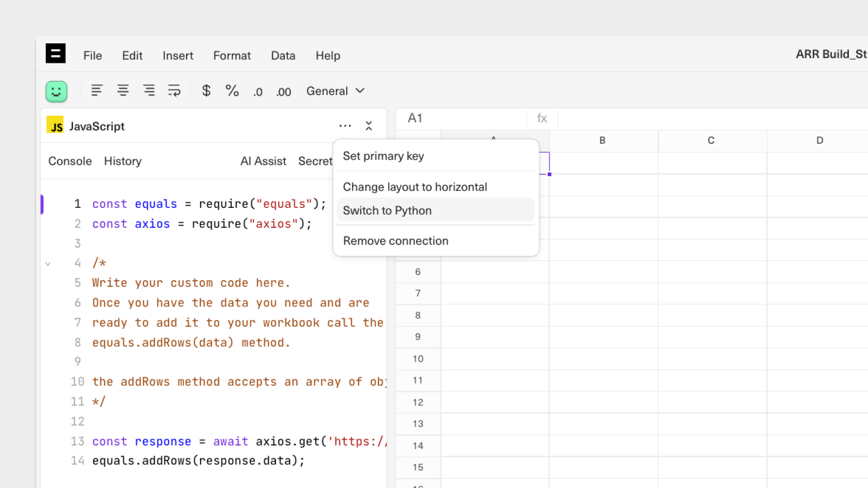Open the General number format dropdown
This screenshot has width=868, height=488.
[x=335, y=91]
